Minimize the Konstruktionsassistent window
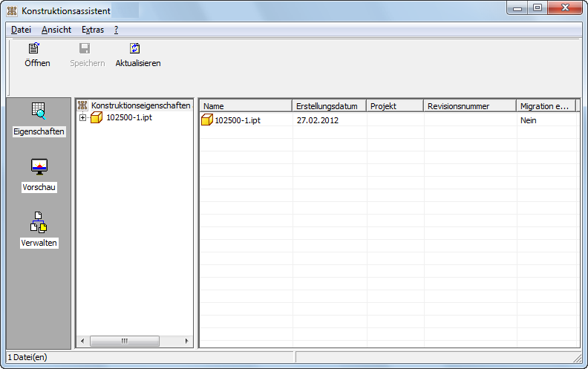Image resolution: width=588 pixels, height=369 pixels. click(517, 8)
